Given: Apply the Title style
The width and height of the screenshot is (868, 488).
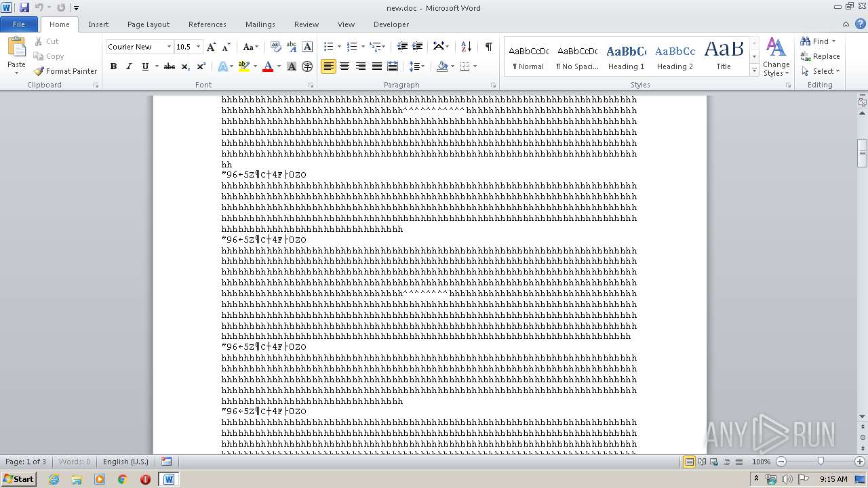Looking at the screenshot, I should pyautogui.click(x=724, y=56).
